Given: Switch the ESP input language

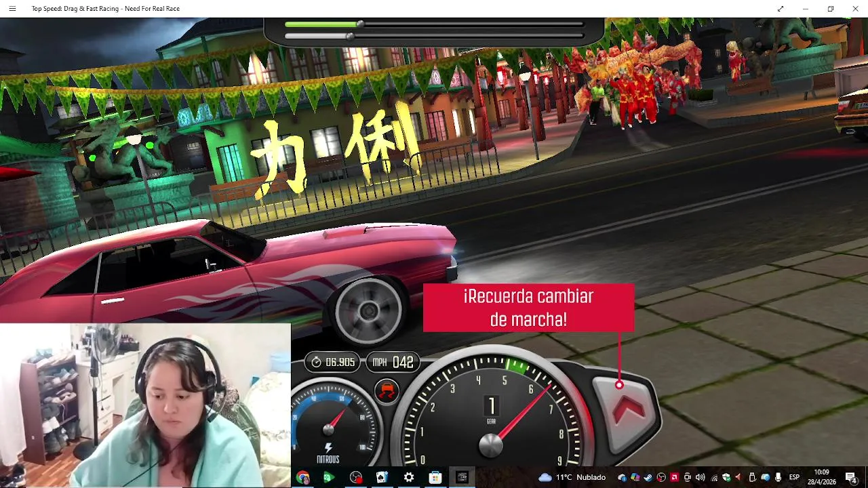Looking at the screenshot, I should [x=794, y=478].
